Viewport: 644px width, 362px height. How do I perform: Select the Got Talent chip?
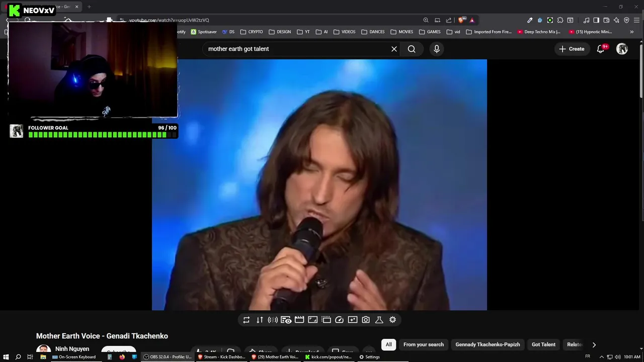[x=543, y=344]
